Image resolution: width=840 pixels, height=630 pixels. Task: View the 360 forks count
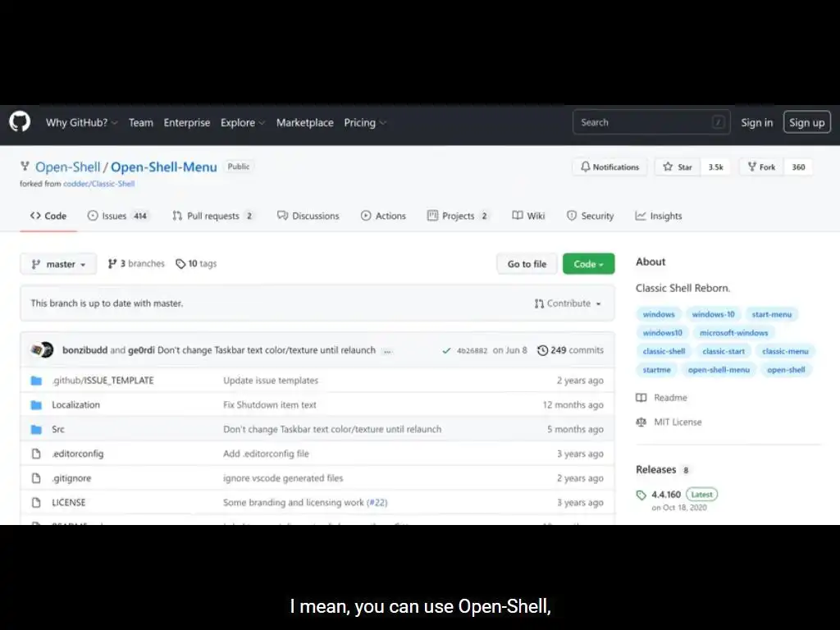tap(798, 167)
